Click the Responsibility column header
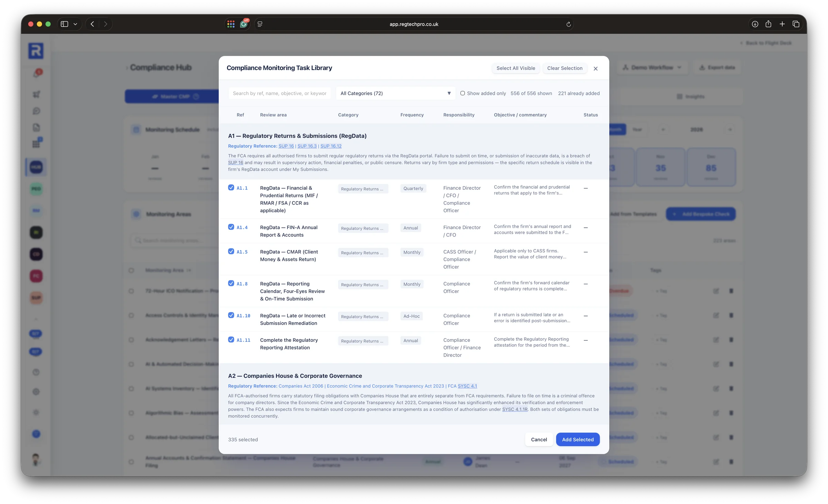 coord(459,115)
